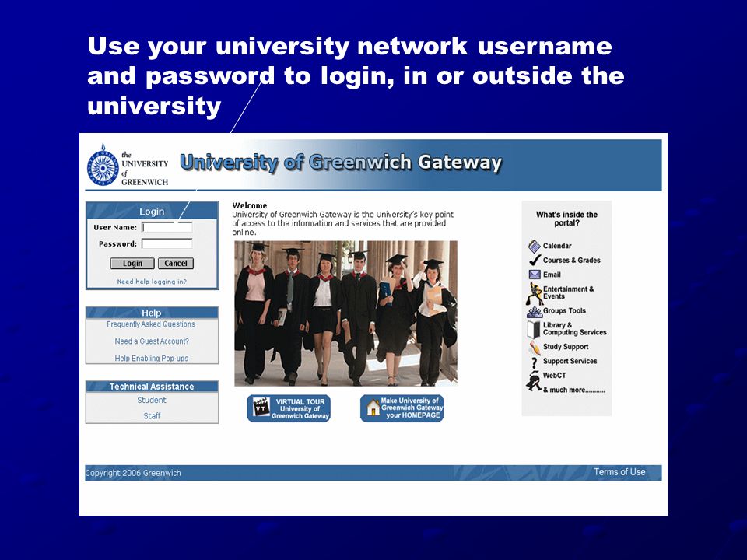Screen dimensions: 747x560
Task: Click the graduates group photo
Action: tap(345, 313)
